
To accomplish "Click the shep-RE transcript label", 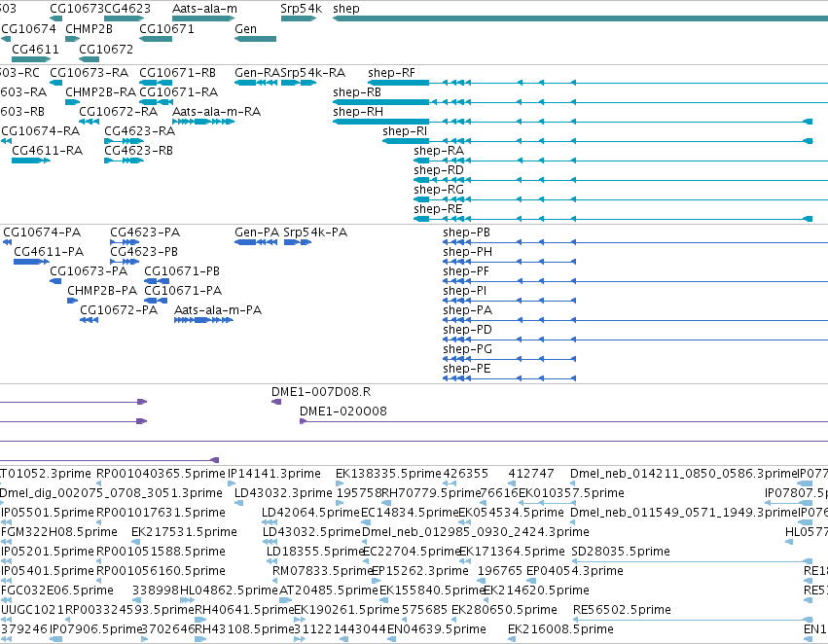I will pos(438,209).
